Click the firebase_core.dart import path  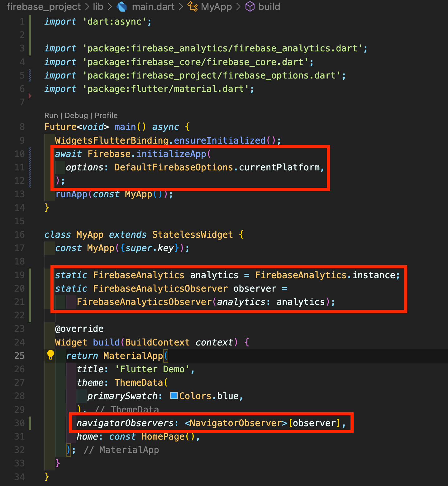pyautogui.click(x=195, y=62)
